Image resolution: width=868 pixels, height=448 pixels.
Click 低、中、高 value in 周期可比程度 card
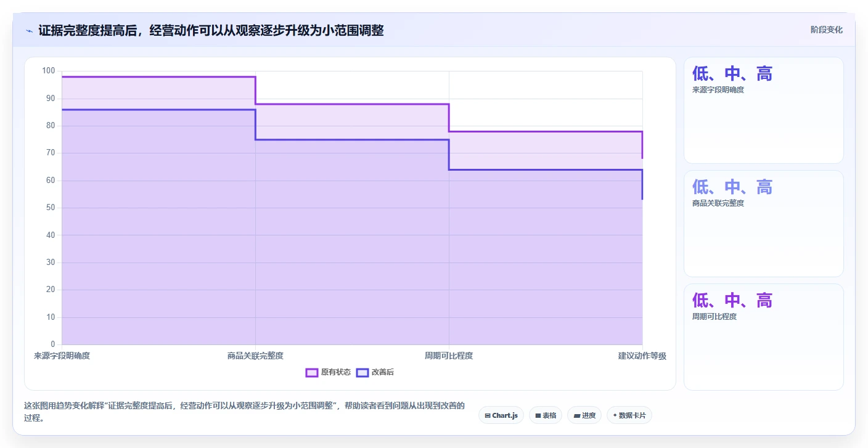pyautogui.click(x=732, y=301)
